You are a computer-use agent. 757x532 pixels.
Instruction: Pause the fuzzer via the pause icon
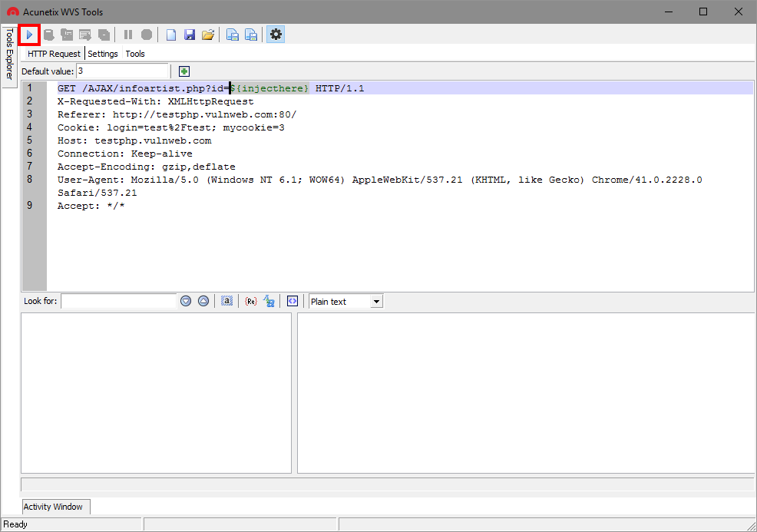pyautogui.click(x=128, y=35)
